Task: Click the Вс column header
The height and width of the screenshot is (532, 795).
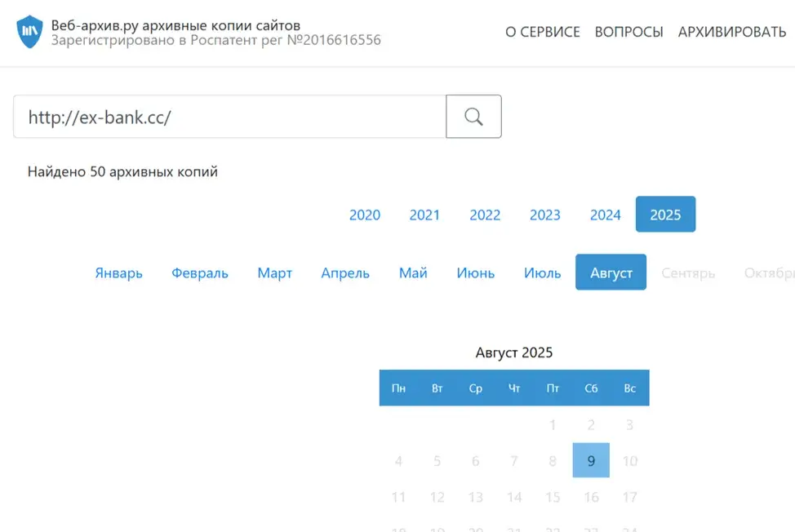Action: (x=629, y=388)
